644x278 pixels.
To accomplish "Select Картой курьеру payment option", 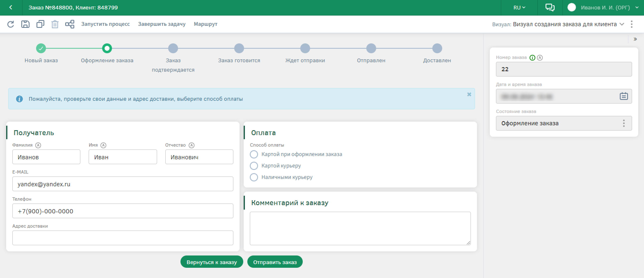I will pos(254,166).
